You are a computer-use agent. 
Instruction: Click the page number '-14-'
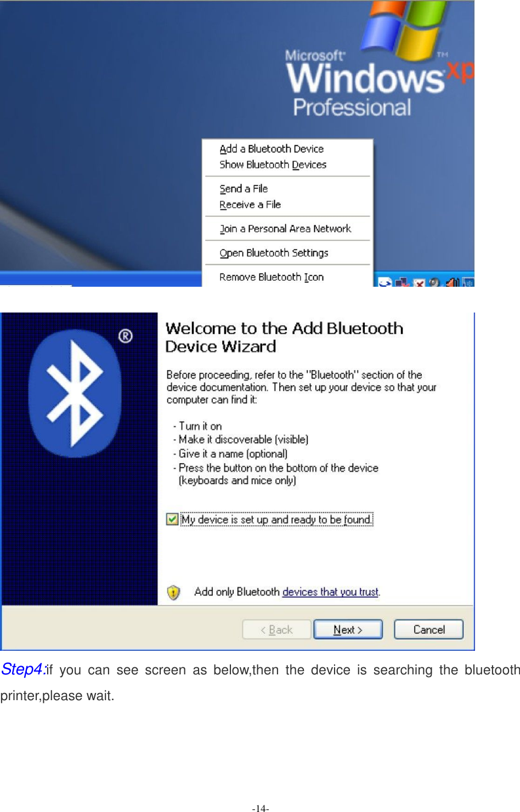(261, 808)
